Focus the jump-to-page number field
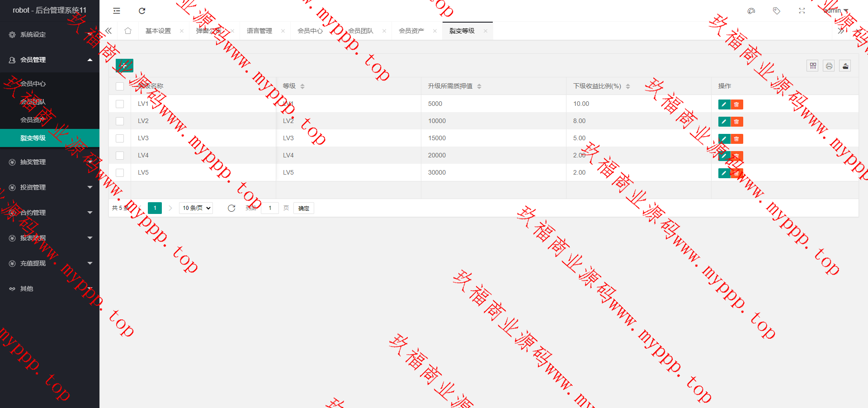 (270, 208)
